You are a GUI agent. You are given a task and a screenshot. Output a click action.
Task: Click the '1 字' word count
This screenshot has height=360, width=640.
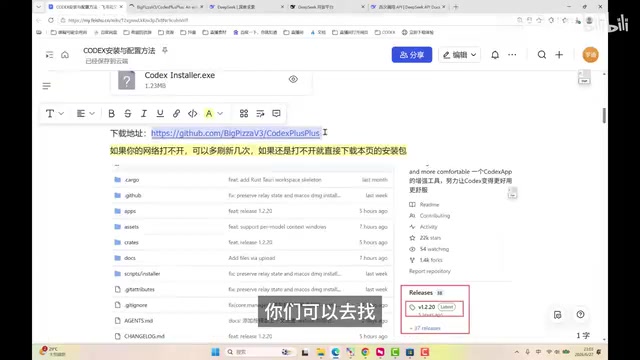583,336
